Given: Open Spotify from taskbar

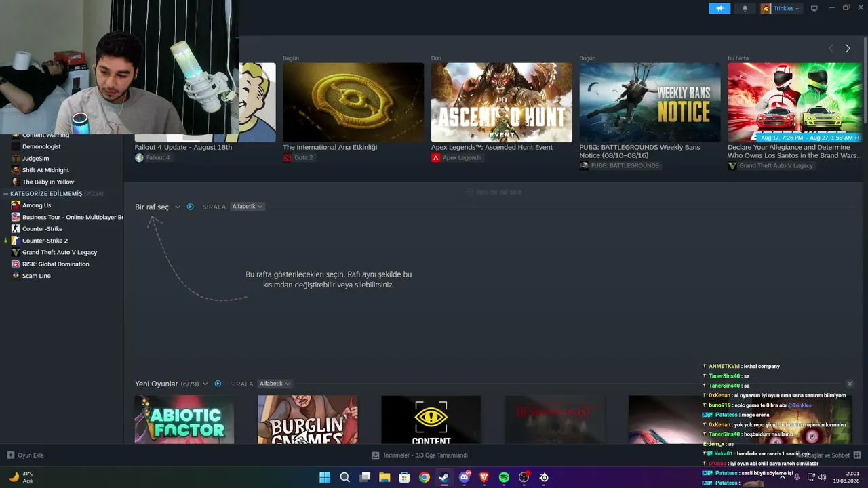Looking at the screenshot, I should click(x=504, y=477).
